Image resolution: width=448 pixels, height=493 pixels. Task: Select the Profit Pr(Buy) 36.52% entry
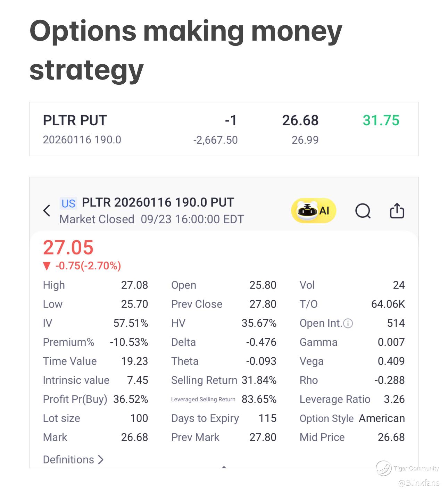pos(96,399)
